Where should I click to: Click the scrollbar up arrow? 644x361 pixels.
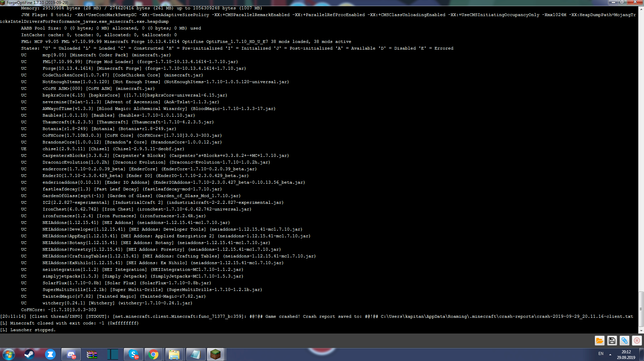click(x=641, y=9)
